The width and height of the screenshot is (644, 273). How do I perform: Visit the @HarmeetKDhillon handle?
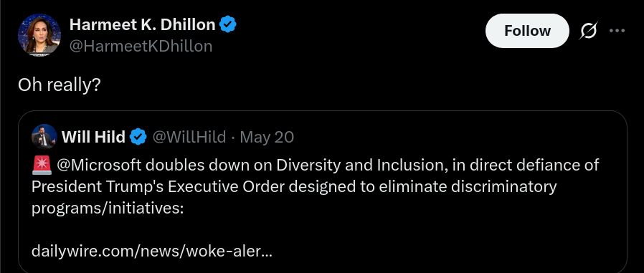pos(141,46)
